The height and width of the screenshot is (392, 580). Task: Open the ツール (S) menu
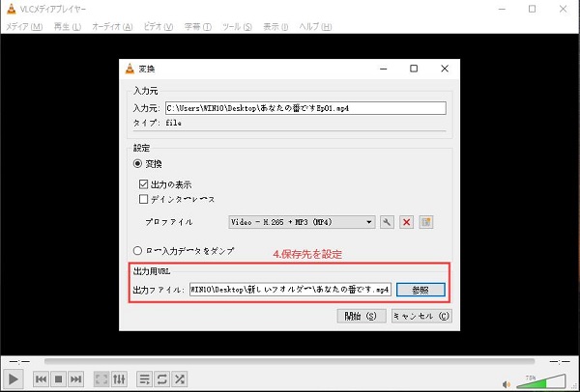[237, 27]
